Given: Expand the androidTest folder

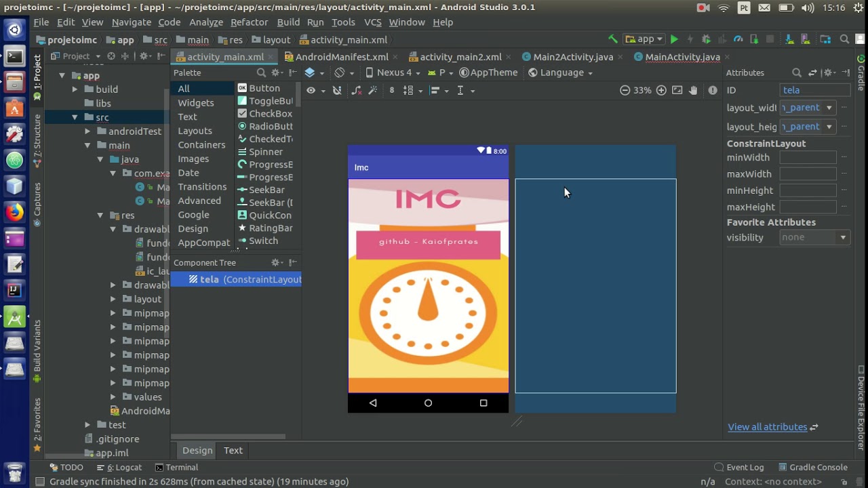Looking at the screenshot, I should tap(87, 131).
